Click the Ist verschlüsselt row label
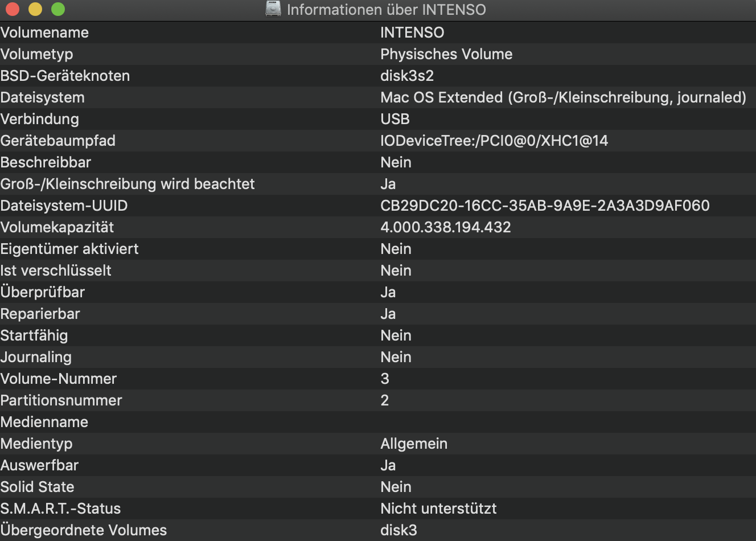756x541 pixels. point(56,270)
